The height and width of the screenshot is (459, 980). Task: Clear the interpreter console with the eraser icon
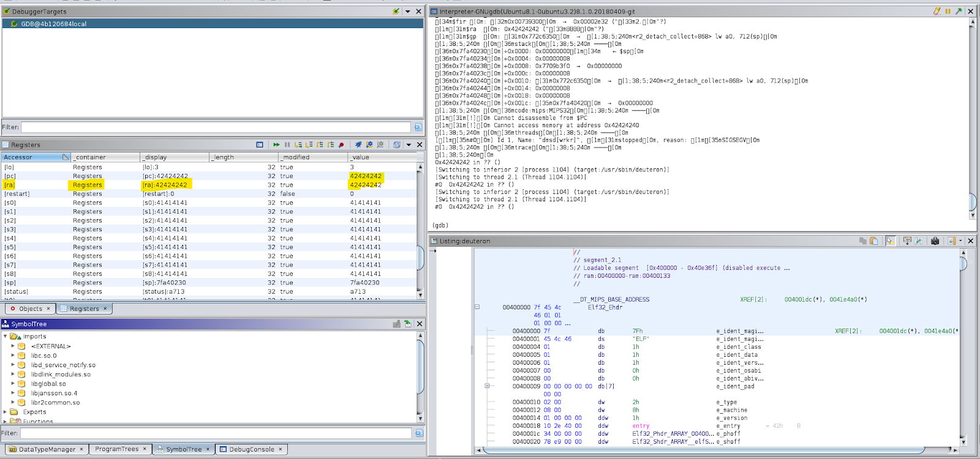pos(937,12)
